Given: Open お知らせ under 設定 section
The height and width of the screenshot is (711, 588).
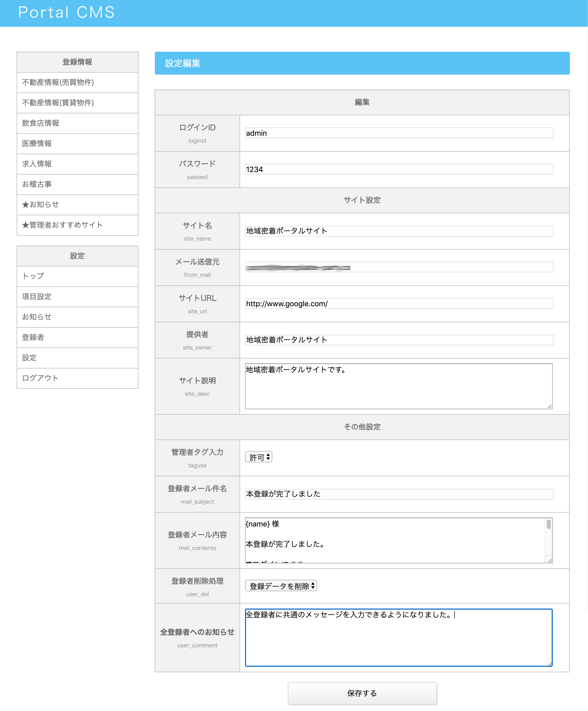Looking at the screenshot, I should click(78, 317).
